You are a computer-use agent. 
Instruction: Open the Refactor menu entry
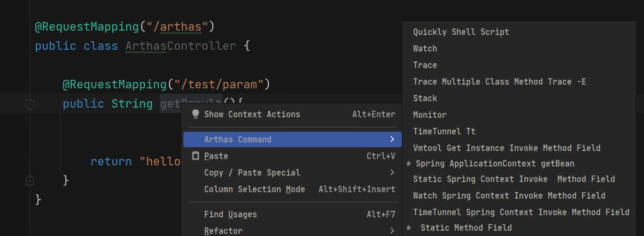(x=292, y=231)
